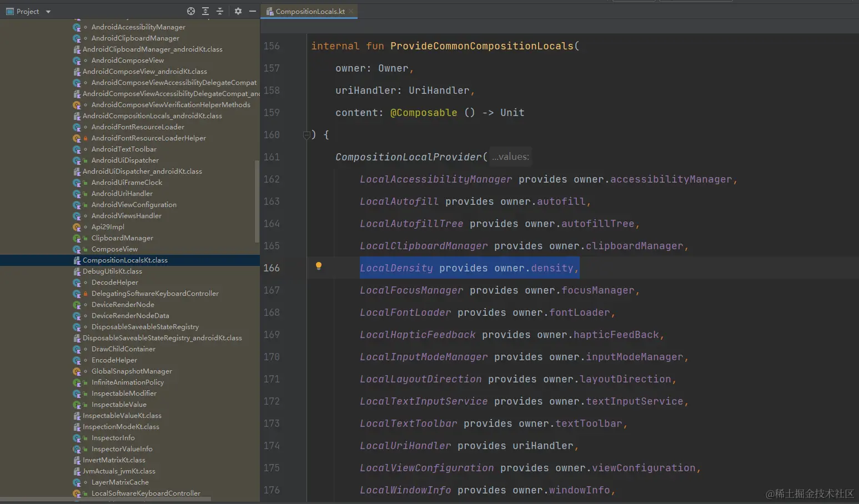Viewport: 859px width, 504px height.
Task: Select EncodeHelper entry
Action: 114,360
